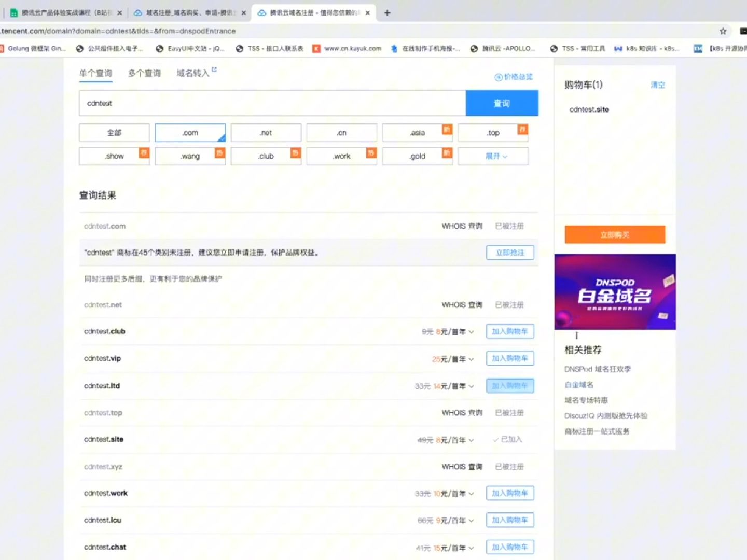Open WHOIS 查询 for cdntest.com
747x560 pixels.
click(462, 226)
